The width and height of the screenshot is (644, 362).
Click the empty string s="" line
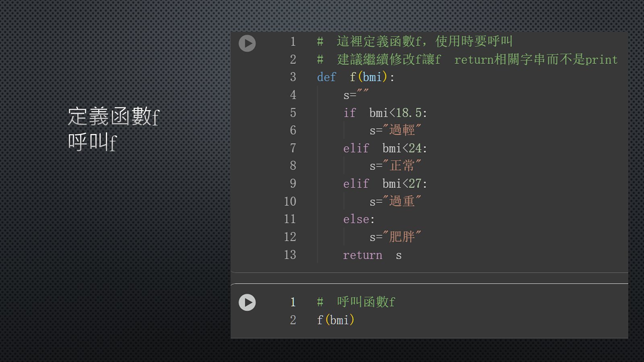click(356, 95)
